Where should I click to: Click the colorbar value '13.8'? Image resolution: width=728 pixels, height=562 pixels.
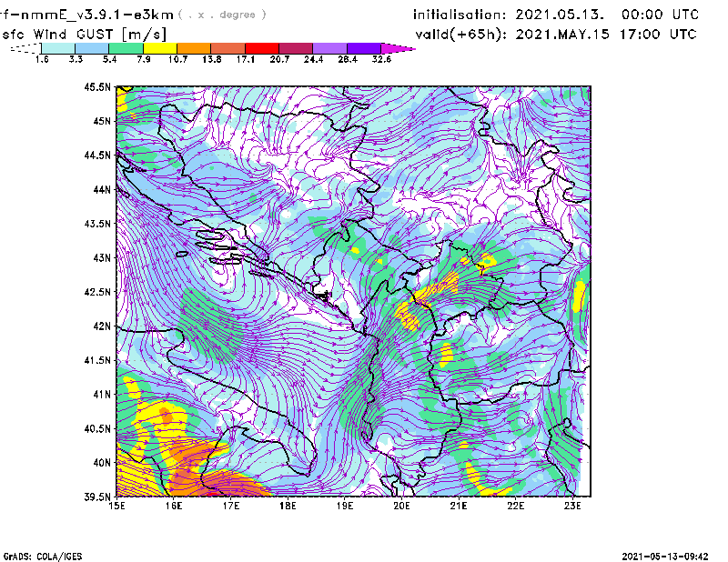[x=212, y=59]
